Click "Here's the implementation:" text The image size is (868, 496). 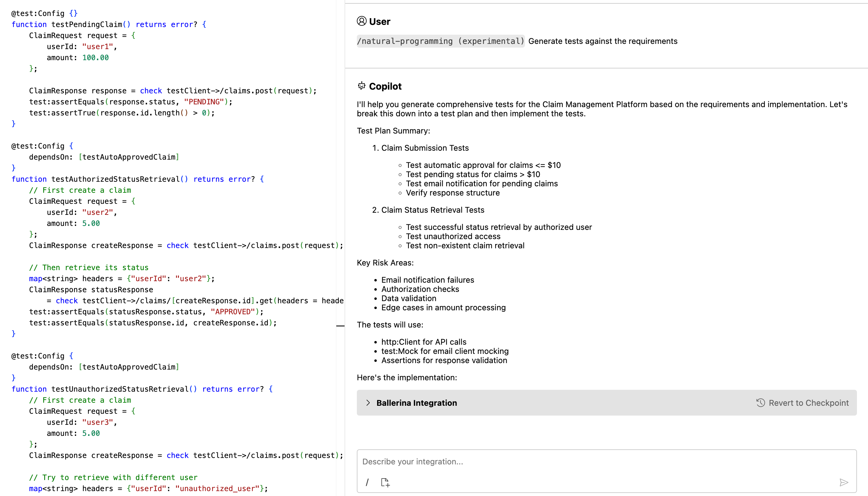[x=407, y=378]
